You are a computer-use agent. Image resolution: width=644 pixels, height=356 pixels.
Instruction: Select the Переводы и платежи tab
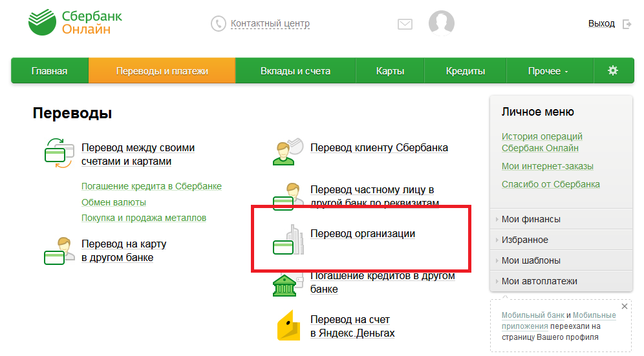162,70
